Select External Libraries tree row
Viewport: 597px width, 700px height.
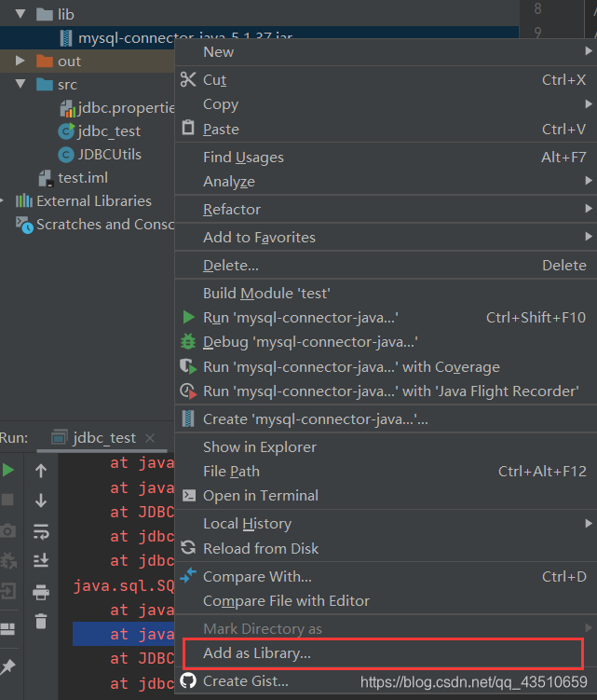point(87,201)
